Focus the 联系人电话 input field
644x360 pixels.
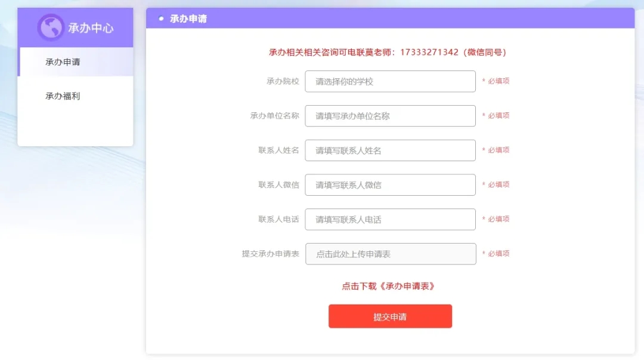coord(390,220)
